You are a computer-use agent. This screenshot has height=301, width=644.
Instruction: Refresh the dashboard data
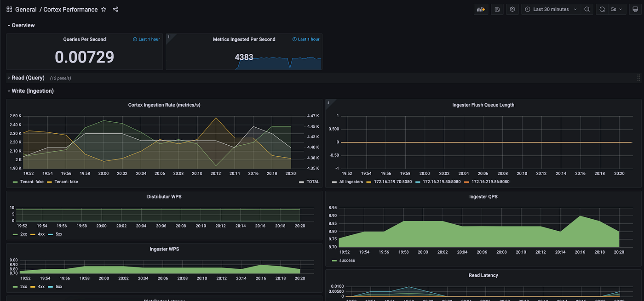point(602,9)
